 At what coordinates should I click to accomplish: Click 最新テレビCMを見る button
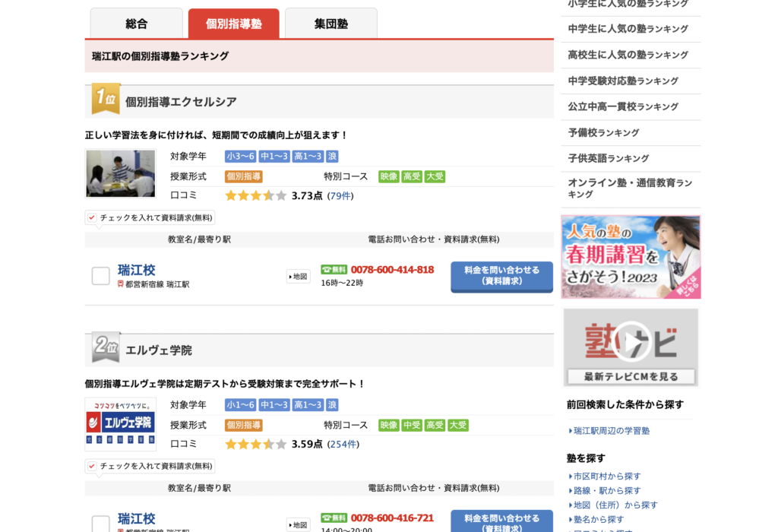pyautogui.click(x=631, y=377)
